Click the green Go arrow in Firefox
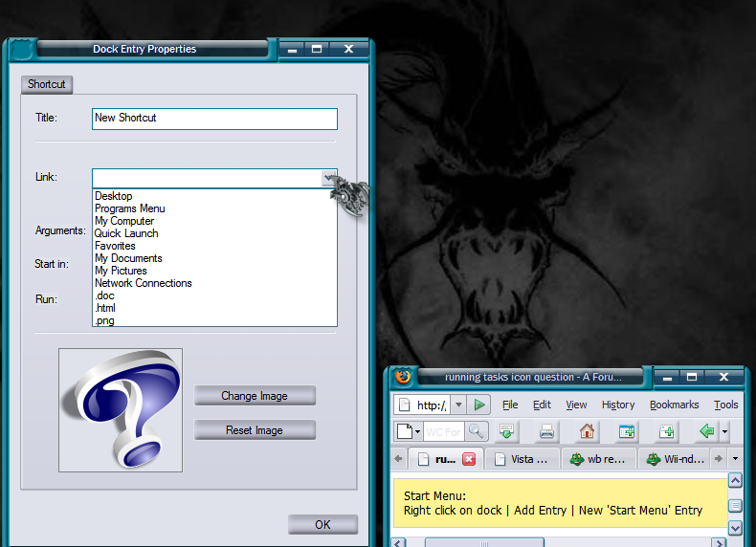Screen dimensions: 756x547 coord(479,405)
